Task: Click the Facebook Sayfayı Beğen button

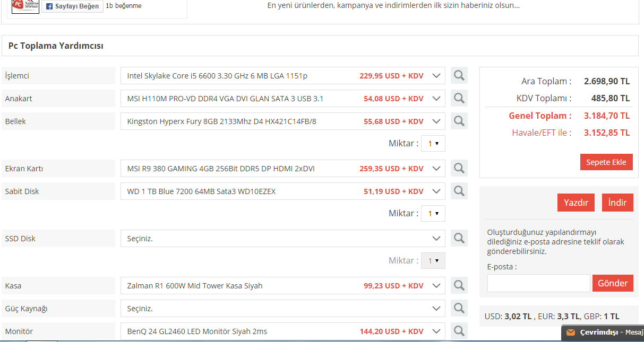Action: coord(72,6)
